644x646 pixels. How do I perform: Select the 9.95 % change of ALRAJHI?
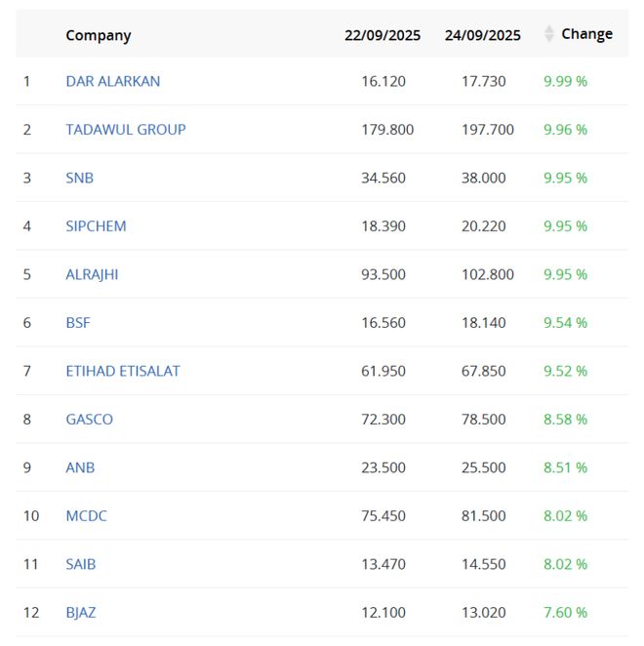coord(565,274)
